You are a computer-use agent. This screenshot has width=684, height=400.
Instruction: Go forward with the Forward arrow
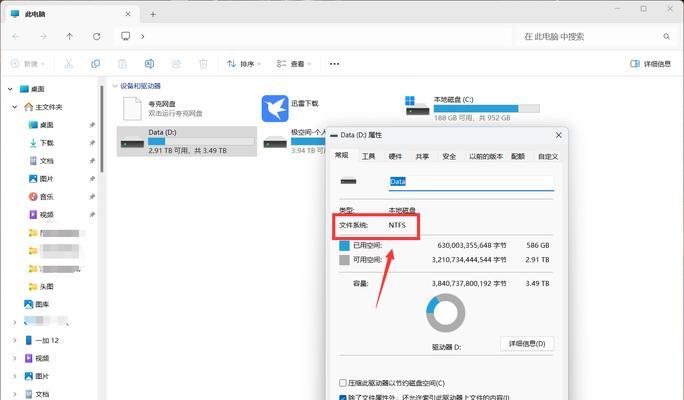pyautogui.click(x=43, y=37)
